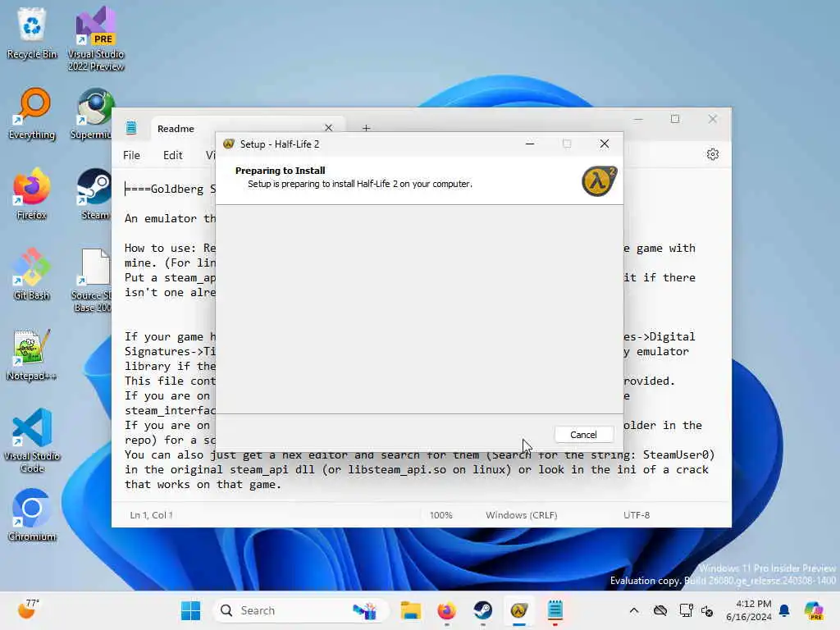Click Windows (CRLF) line ending status
This screenshot has width=840, height=630.
pyautogui.click(x=521, y=515)
